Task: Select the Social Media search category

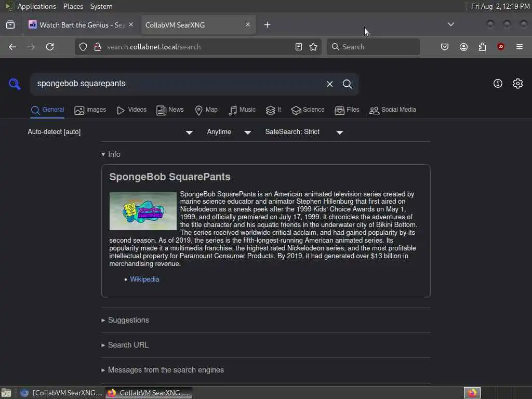Action: (x=393, y=110)
